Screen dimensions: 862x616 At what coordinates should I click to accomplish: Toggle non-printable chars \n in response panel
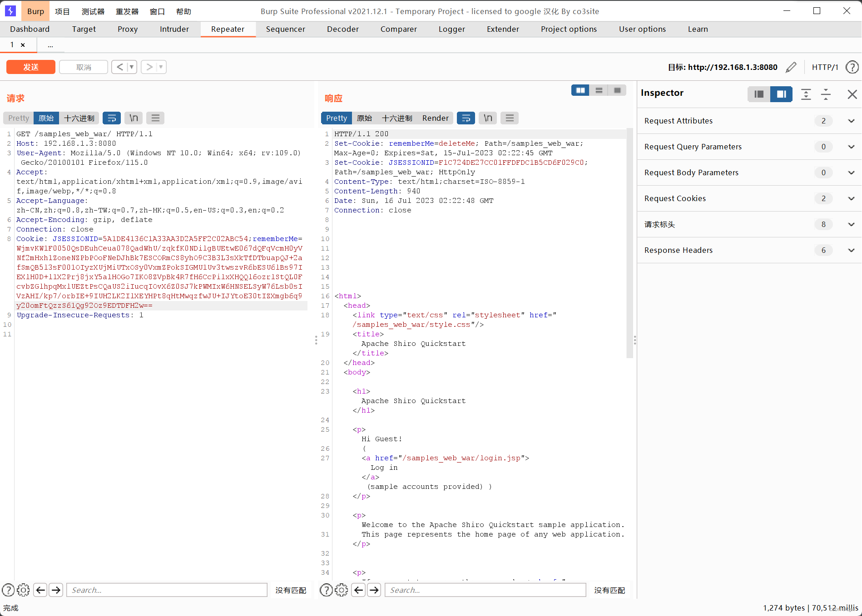click(x=488, y=118)
